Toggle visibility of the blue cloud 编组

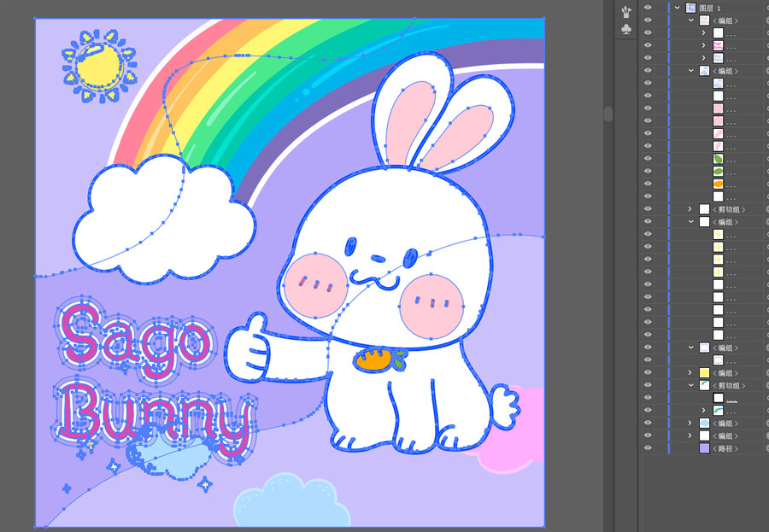648,424
